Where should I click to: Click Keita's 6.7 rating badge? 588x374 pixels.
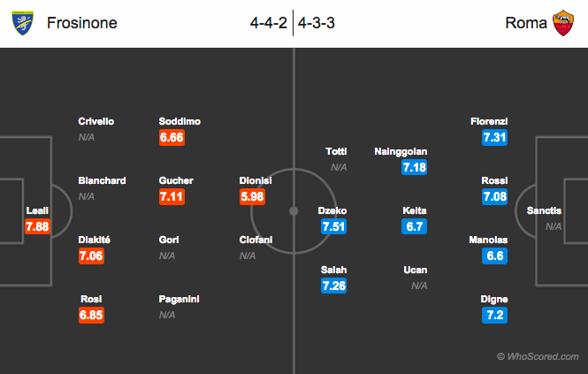(x=414, y=226)
